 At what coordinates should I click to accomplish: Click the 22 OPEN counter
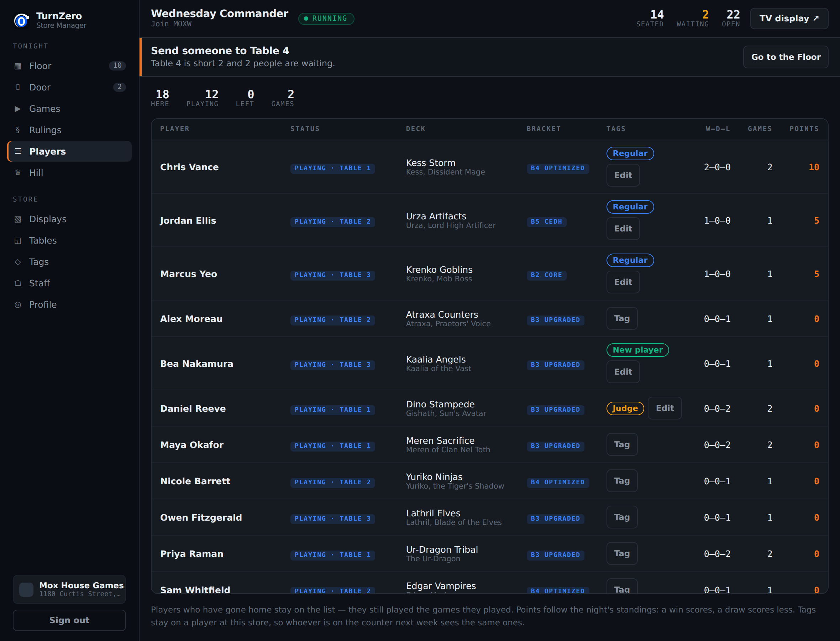tap(731, 19)
